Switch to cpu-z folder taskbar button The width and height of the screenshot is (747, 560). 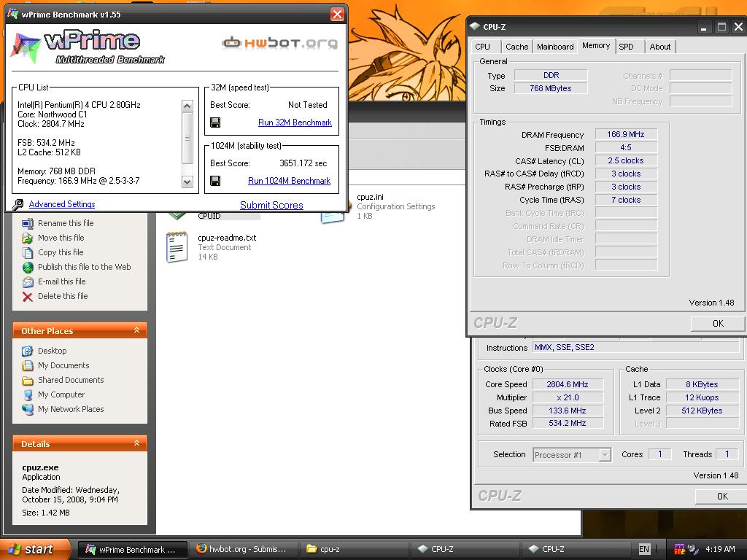tap(354, 550)
